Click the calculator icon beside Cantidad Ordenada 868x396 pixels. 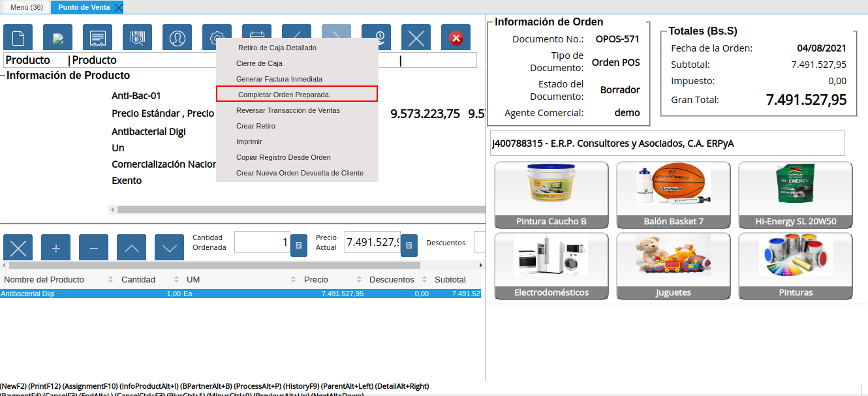click(298, 245)
